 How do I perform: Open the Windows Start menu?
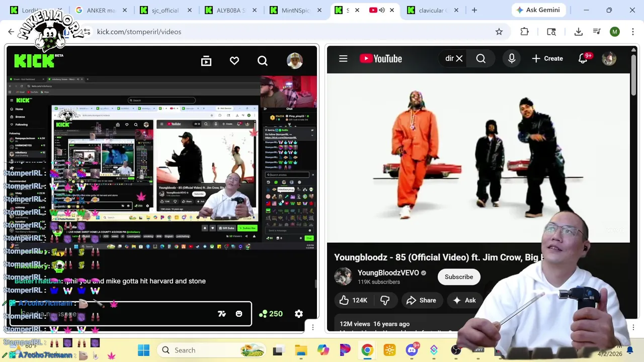(x=143, y=350)
